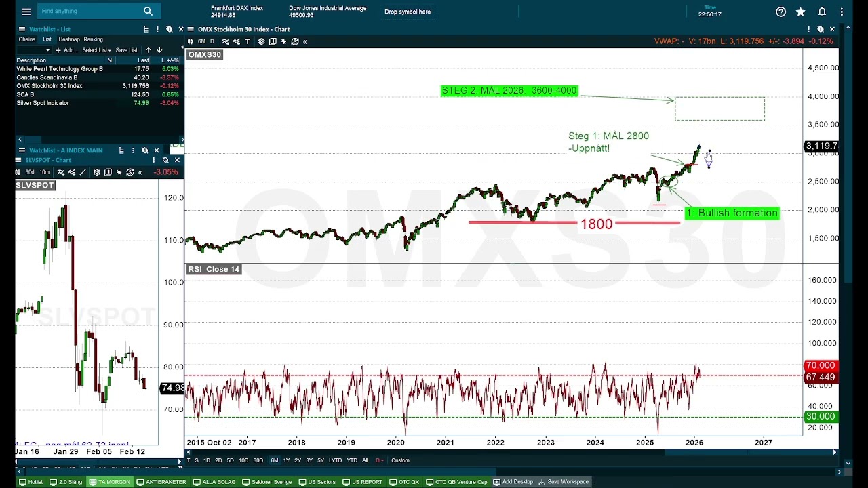Screen dimensions: 868x488
Task: Open indicators icon in OMX chart toolbar
Action: point(225,41)
